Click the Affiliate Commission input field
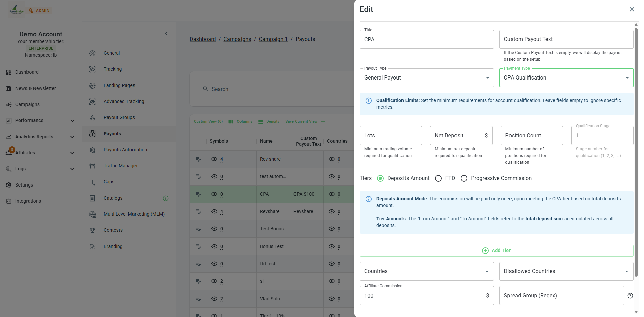The width and height of the screenshot is (644, 317). tap(423, 296)
